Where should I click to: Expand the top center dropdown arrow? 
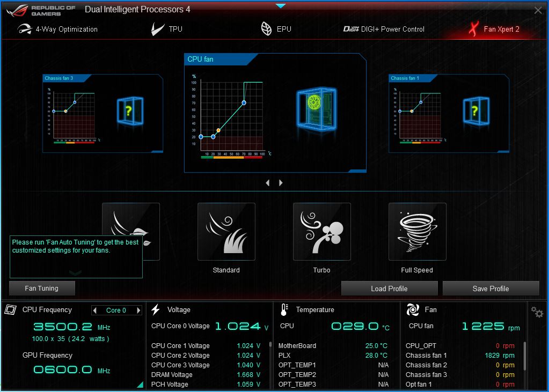coord(280,6)
